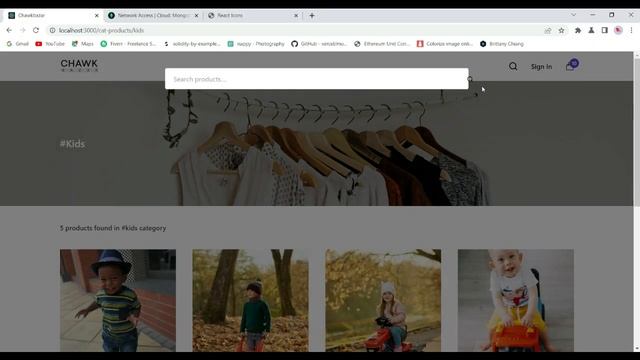Open a new browser tab

coord(312,16)
